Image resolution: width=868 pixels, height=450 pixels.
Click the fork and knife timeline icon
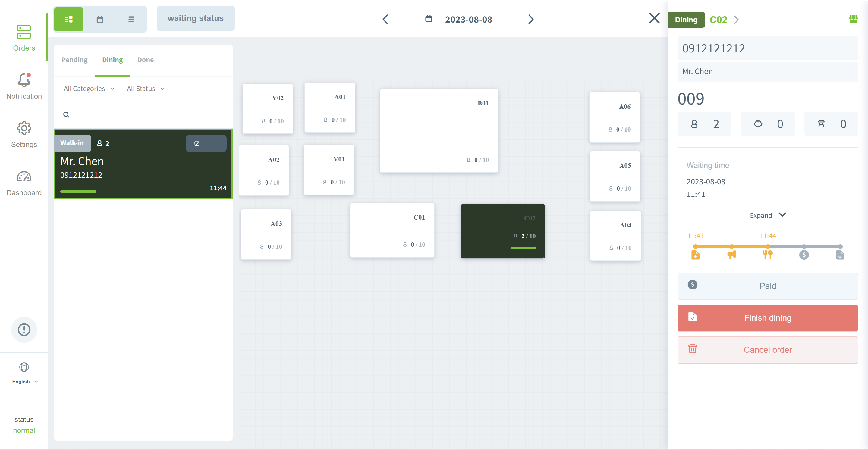tap(768, 255)
